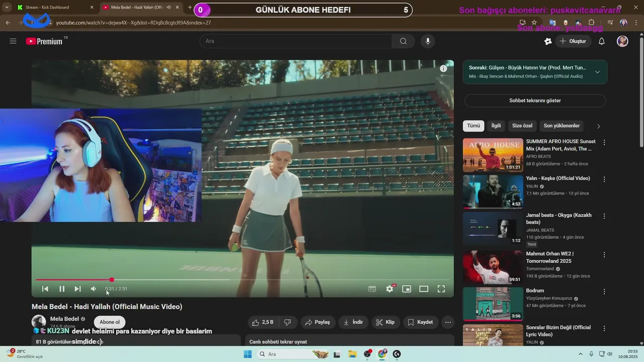The image size is (644, 362).
Task: Dislike the Mela Bedel video
Action: (x=287, y=322)
